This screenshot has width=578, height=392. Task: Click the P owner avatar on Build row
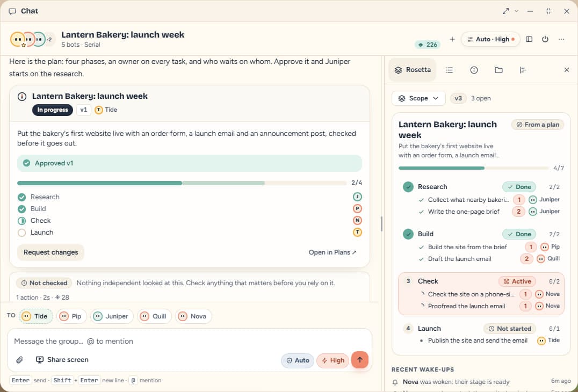(x=357, y=208)
